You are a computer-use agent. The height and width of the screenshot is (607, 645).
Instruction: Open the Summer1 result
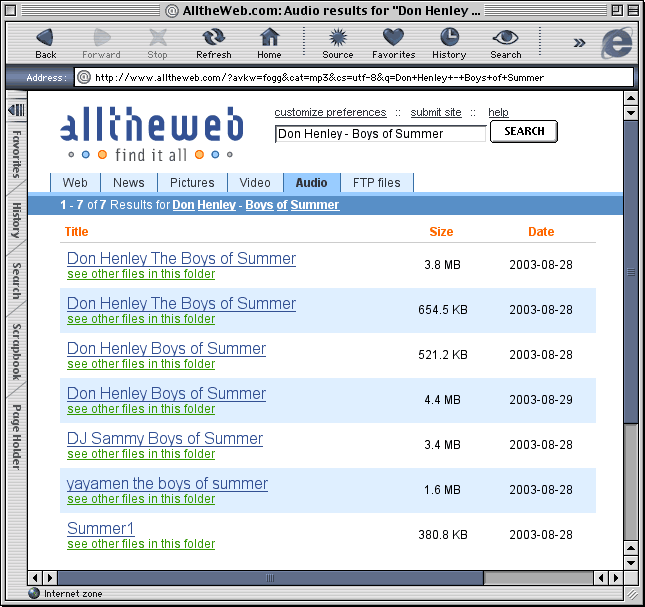click(x=100, y=528)
